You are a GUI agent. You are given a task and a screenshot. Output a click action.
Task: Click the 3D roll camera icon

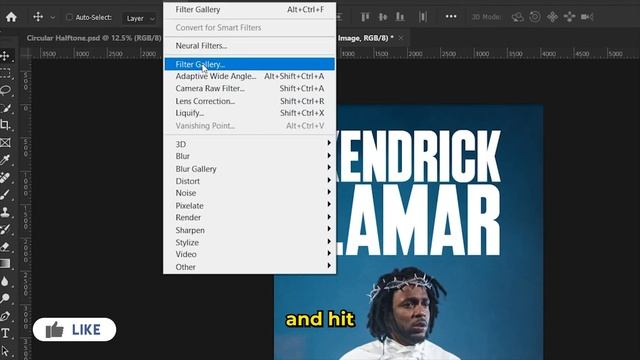coord(535,17)
